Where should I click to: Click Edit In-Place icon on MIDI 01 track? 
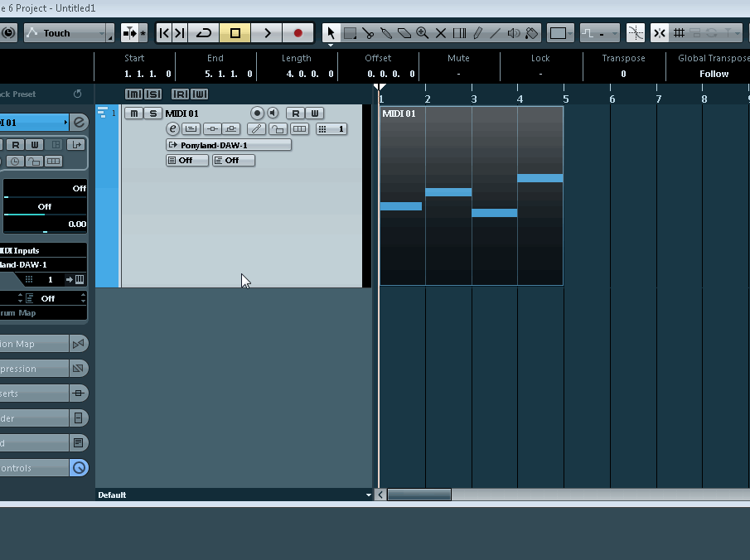[x=191, y=128]
